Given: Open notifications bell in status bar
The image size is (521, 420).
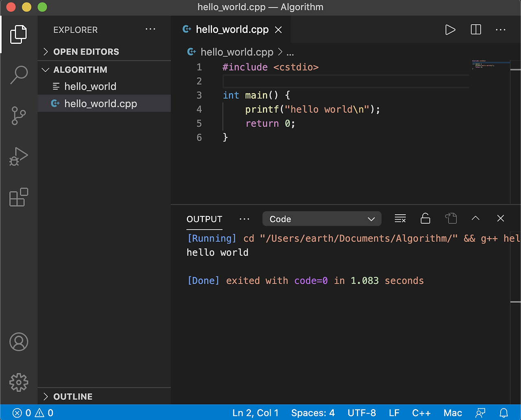Looking at the screenshot, I should coord(504,413).
